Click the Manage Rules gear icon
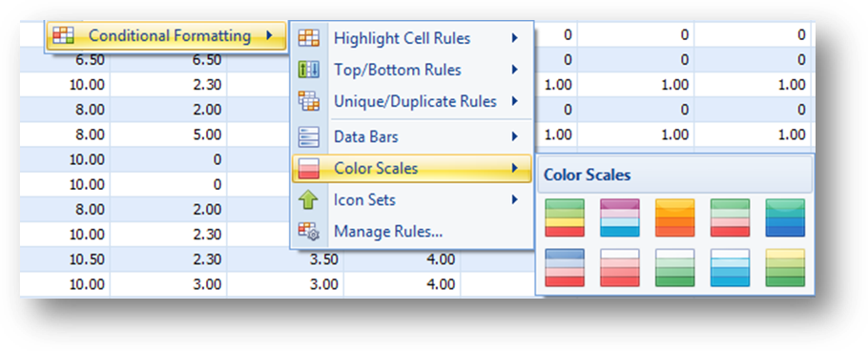Image resolution: width=868 pixels, height=351 pixels. click(x=308, y=231)
